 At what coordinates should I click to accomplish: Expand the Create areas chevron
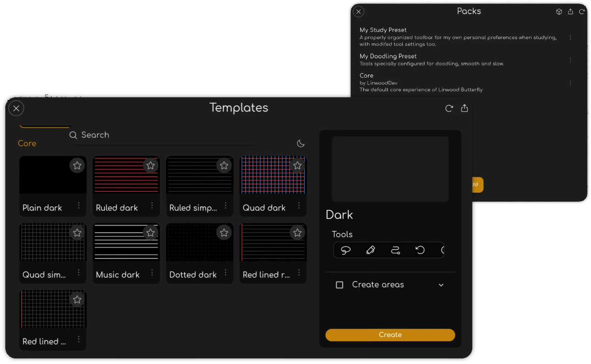[x=441, y=285]
